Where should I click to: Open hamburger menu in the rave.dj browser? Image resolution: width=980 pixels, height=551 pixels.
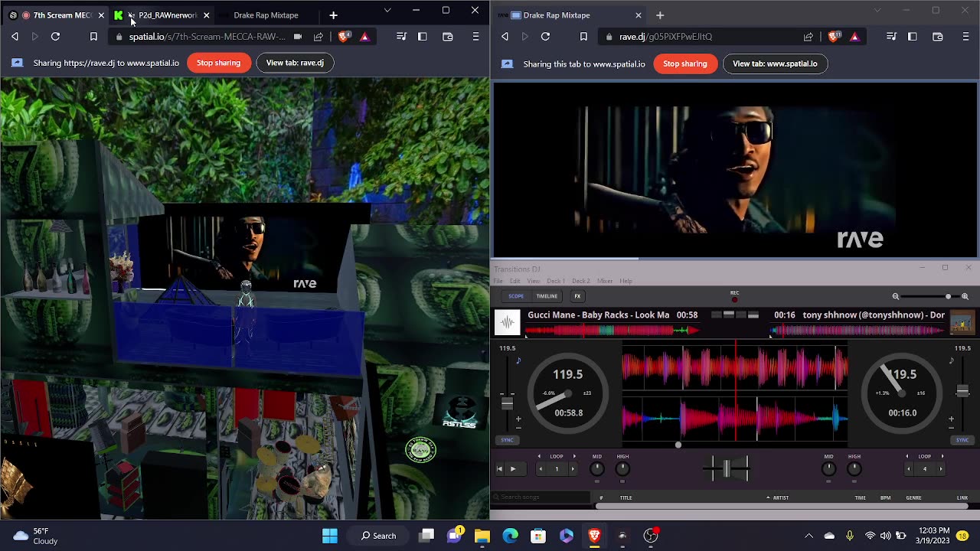[965, 36]
